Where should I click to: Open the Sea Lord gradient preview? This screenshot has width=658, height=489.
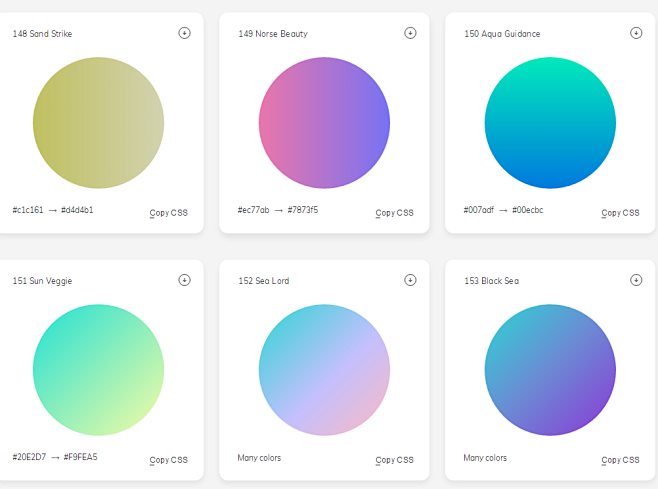pyautogui.click(x=324, y=370)
